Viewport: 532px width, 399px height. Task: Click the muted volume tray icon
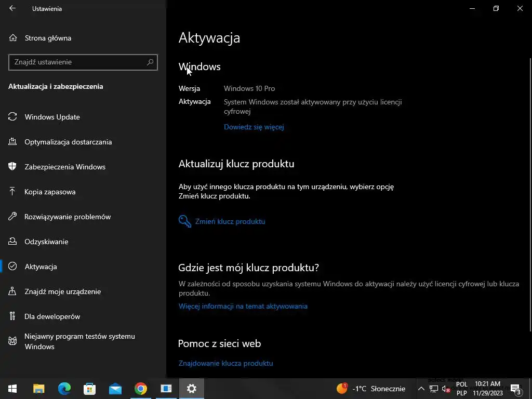446,389
